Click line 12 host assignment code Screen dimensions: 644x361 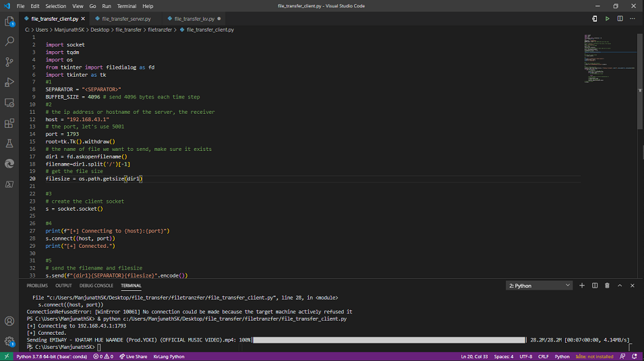point(78,119)
